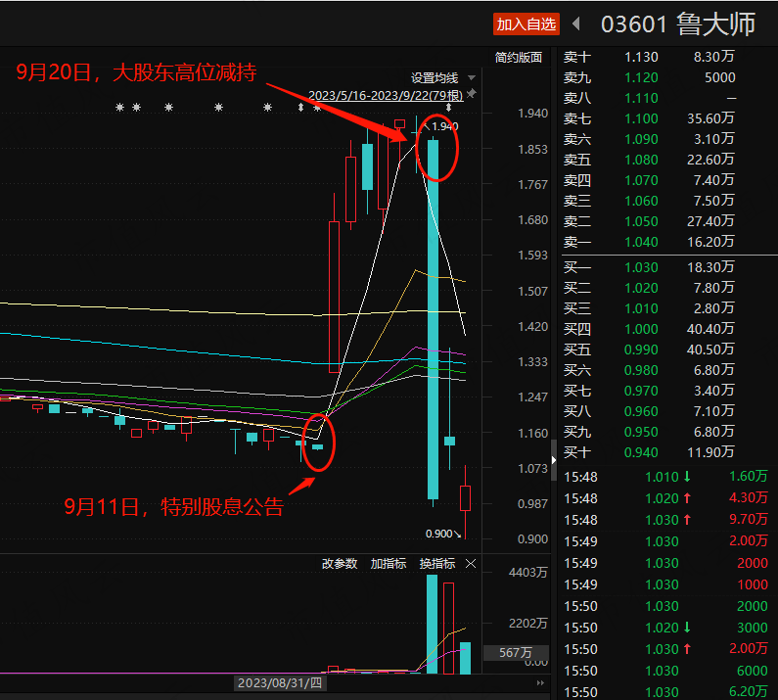The height and width of the screenshot is (700, 778).
Task: Click the first star event marker on chart
Action: pyautogui.click(x=120, y=108)
